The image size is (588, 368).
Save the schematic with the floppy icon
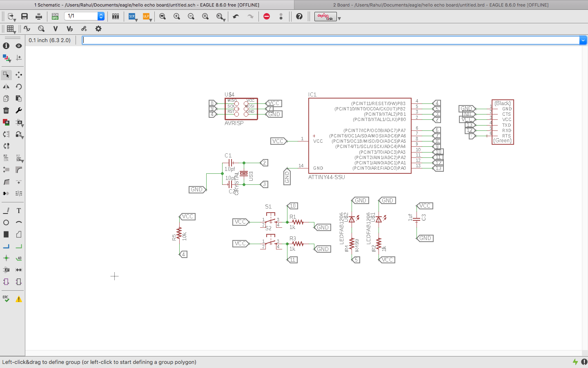coord(24,16)
